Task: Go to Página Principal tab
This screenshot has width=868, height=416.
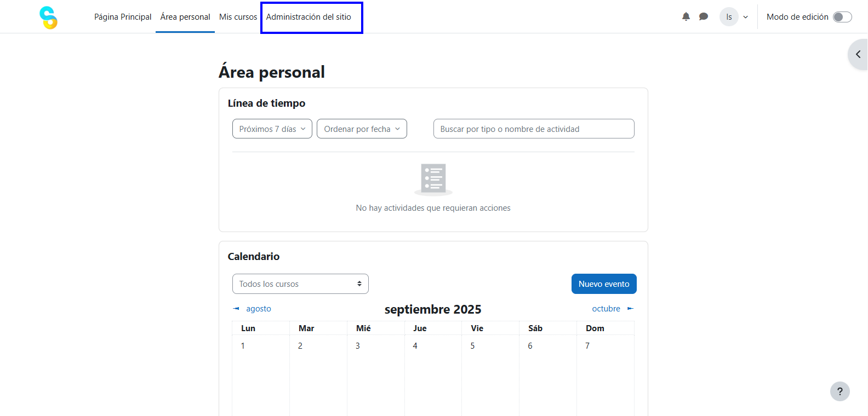Action: pyautogui.click(x=123, y=17)
